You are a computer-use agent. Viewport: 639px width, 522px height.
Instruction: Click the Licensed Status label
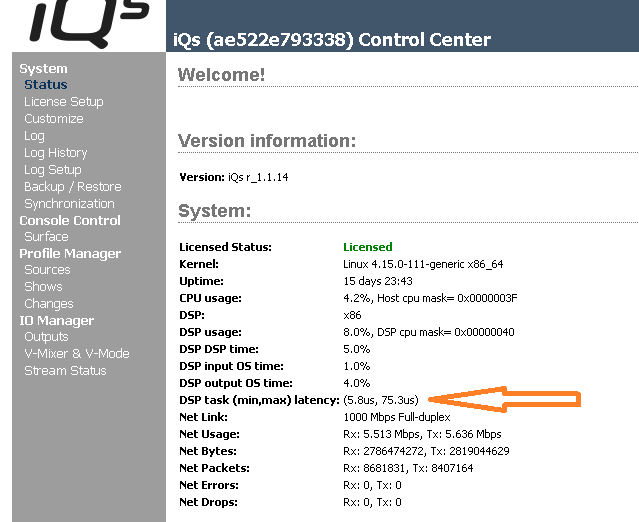(x=225, y=247)
